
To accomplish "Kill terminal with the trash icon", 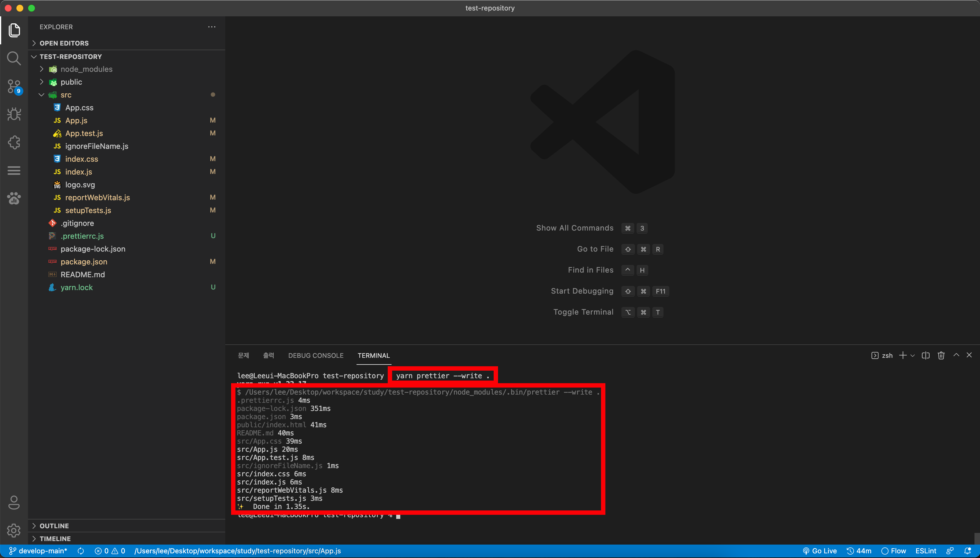I will 941,355.
